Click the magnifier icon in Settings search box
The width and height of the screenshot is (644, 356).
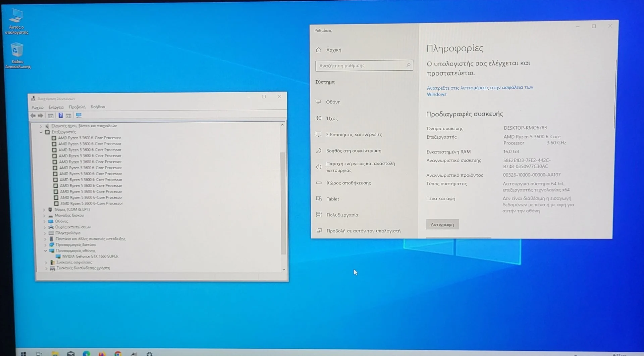pos(408,65)
